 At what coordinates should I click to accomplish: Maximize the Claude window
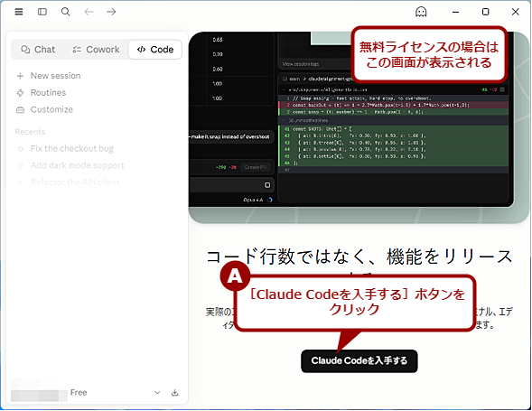coord(486,12)
